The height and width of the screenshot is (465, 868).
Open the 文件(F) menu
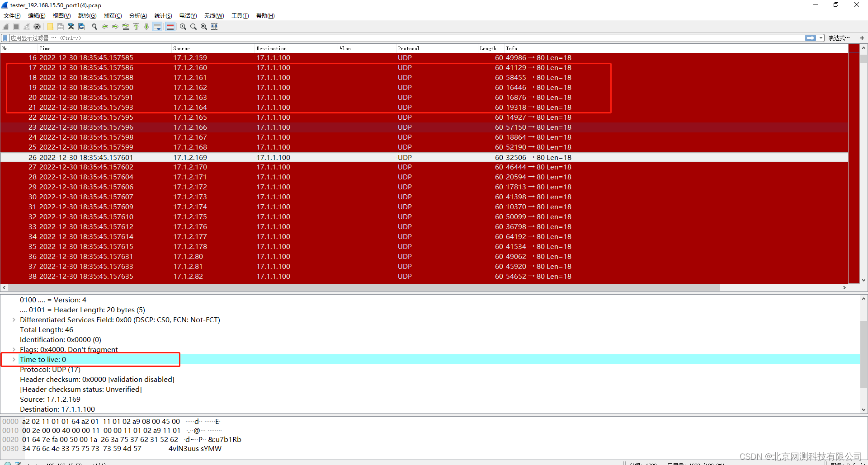(x=12, y=16)
